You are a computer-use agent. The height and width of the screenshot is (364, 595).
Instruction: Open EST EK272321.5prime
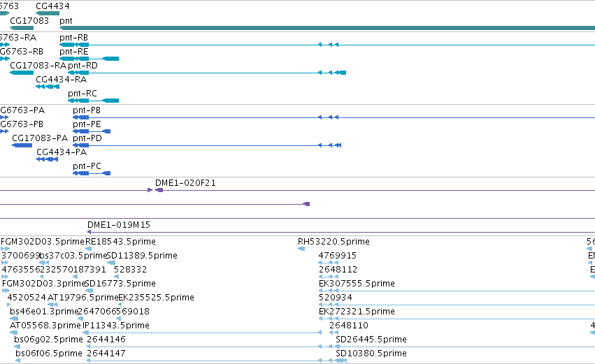[x=457, y=319]
